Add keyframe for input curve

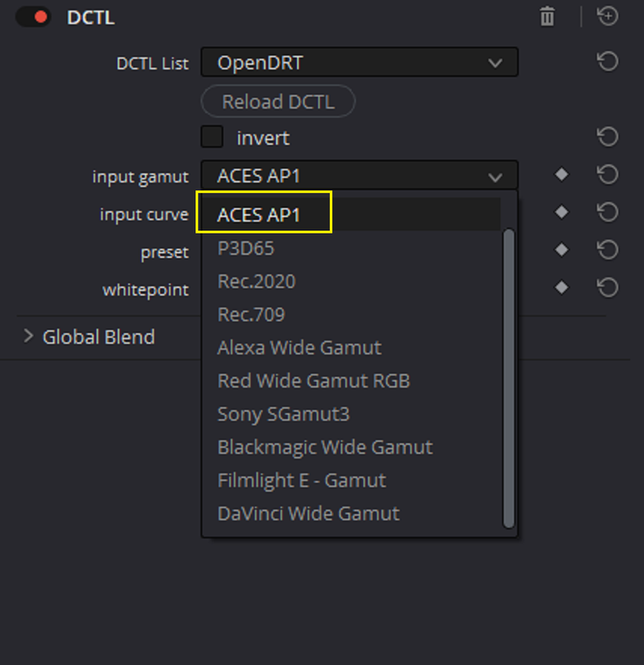(562, 212)
